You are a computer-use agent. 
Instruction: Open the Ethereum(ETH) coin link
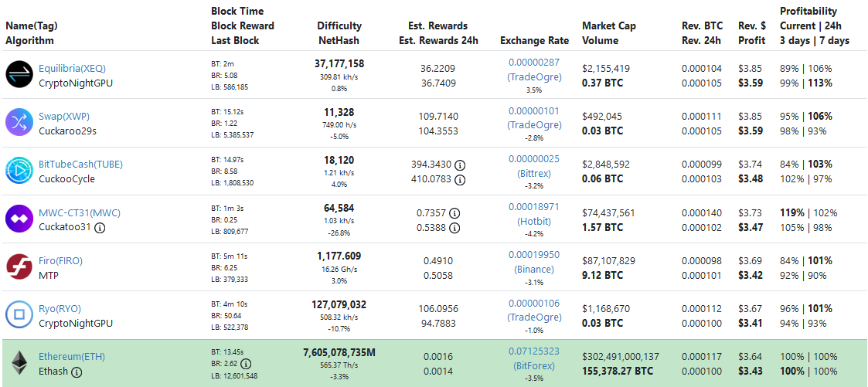71,357
